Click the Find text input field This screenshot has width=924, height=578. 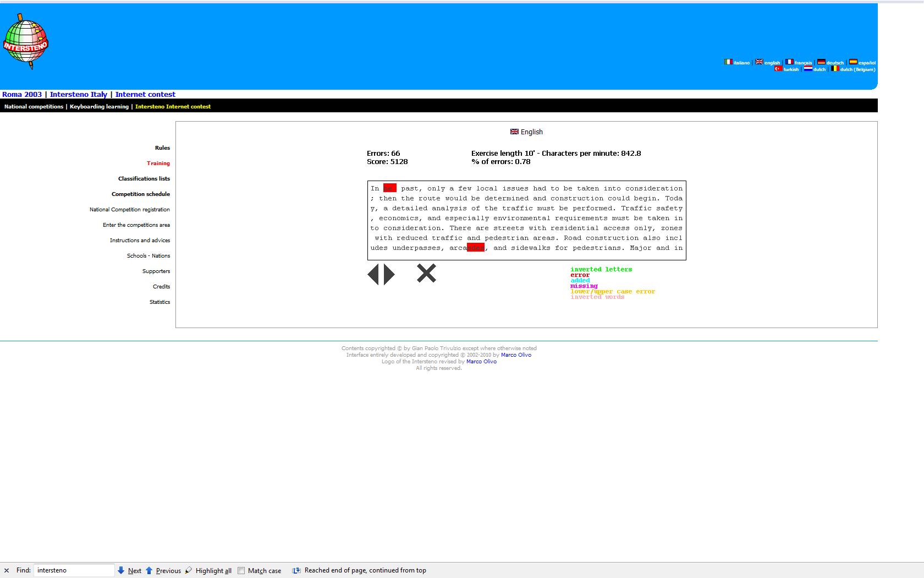pyautogui.click(x=74, y=570)
